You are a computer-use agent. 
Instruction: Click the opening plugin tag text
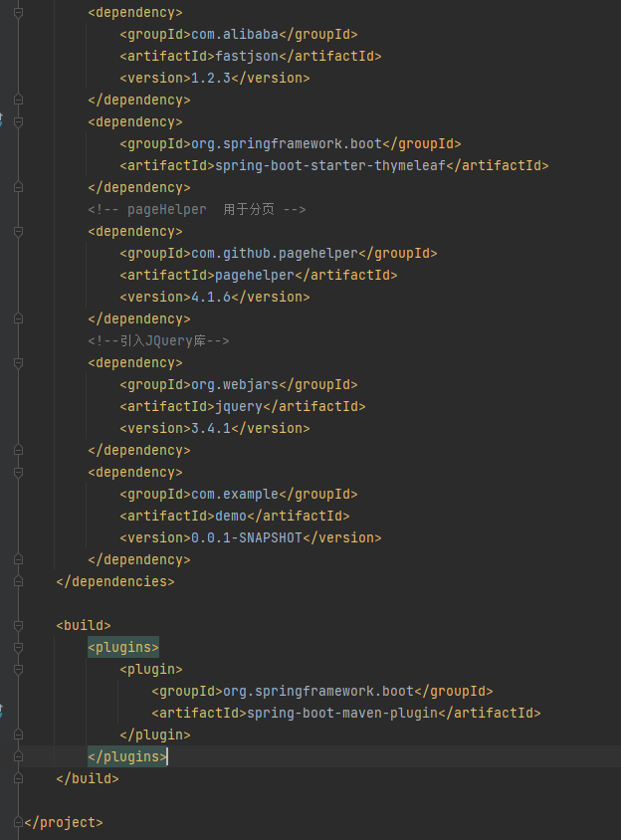(x=151, y=670)
